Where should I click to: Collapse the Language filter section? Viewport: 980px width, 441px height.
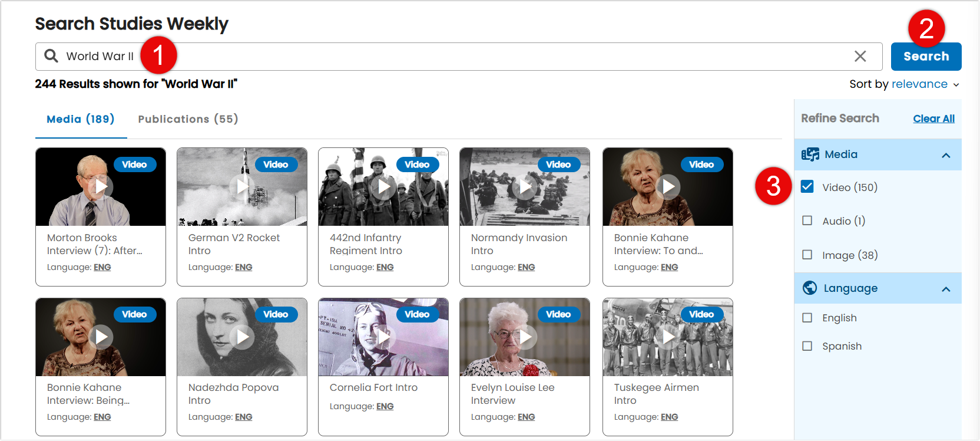pos(946,289)
